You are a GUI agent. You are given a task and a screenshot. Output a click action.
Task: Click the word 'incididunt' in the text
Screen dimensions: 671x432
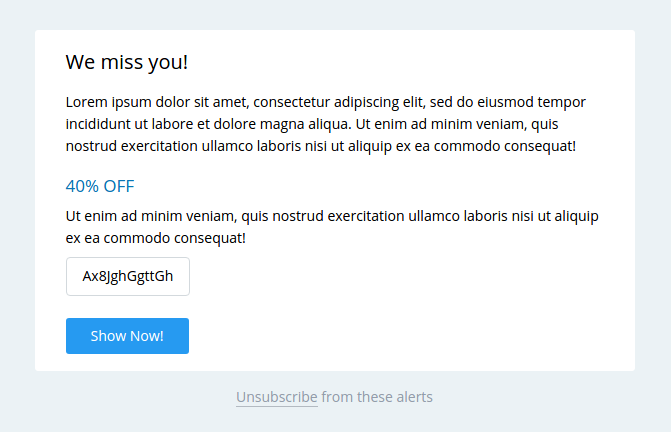point(99,124)
